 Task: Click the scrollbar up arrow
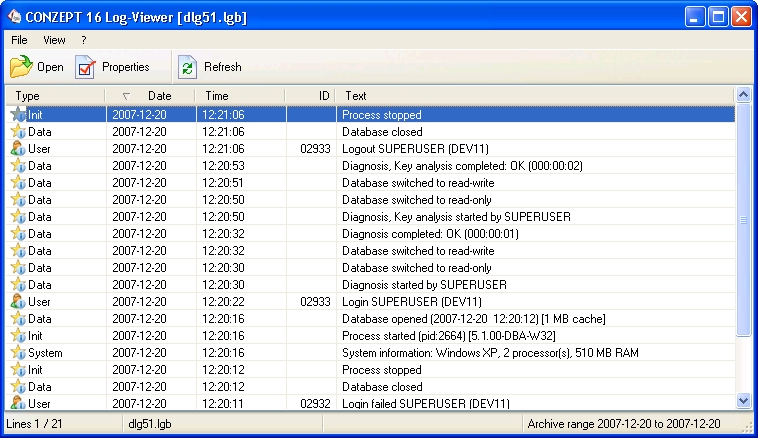point(743,96)
